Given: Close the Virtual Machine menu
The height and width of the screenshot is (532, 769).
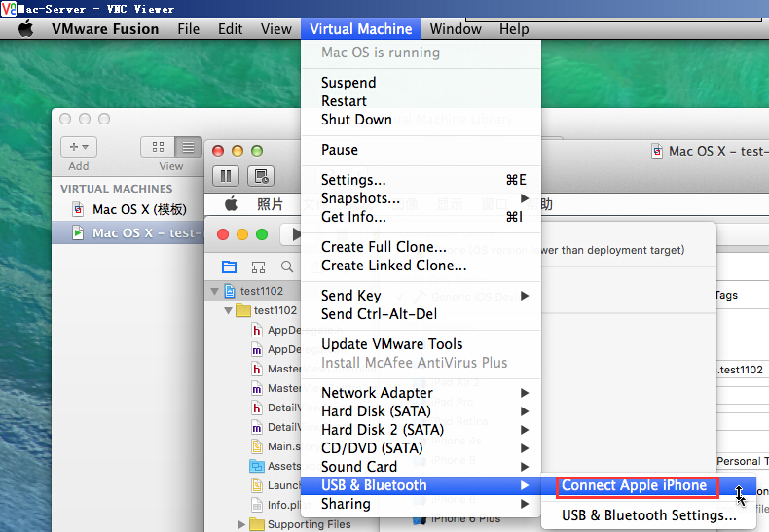Looking at the screenshot, I should click(x=361, y=29).
